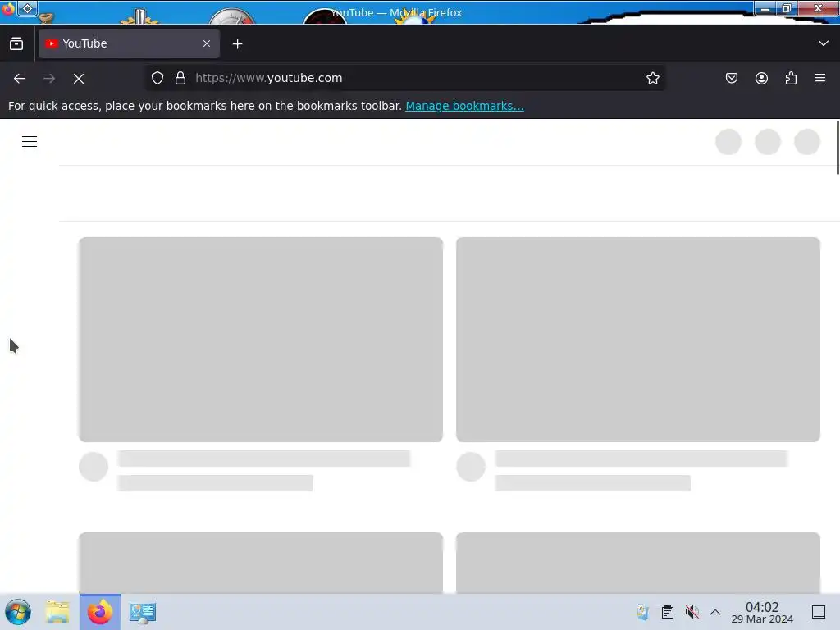Open the tray updates notifier icon
This screenshot has height=630, width=840.
pos(642,612)
